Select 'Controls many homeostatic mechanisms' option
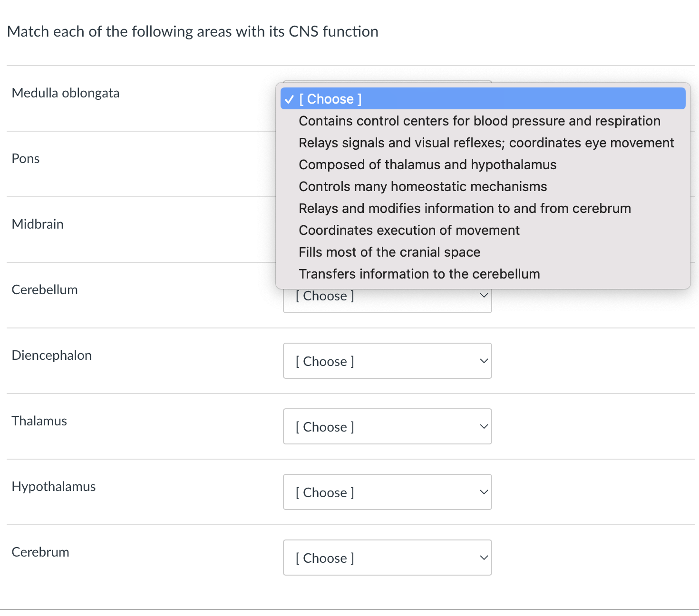This screenshot has height=616, width=699. tap(423, 187)
